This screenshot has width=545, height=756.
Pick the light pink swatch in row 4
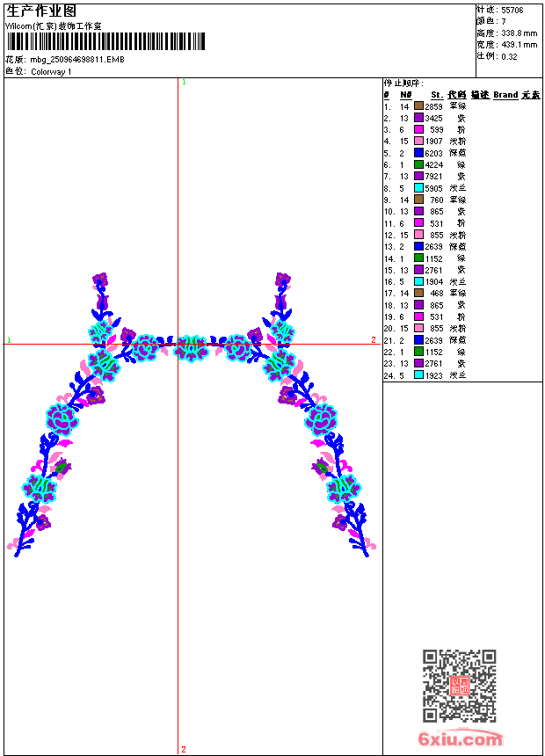tap(418, 141)
